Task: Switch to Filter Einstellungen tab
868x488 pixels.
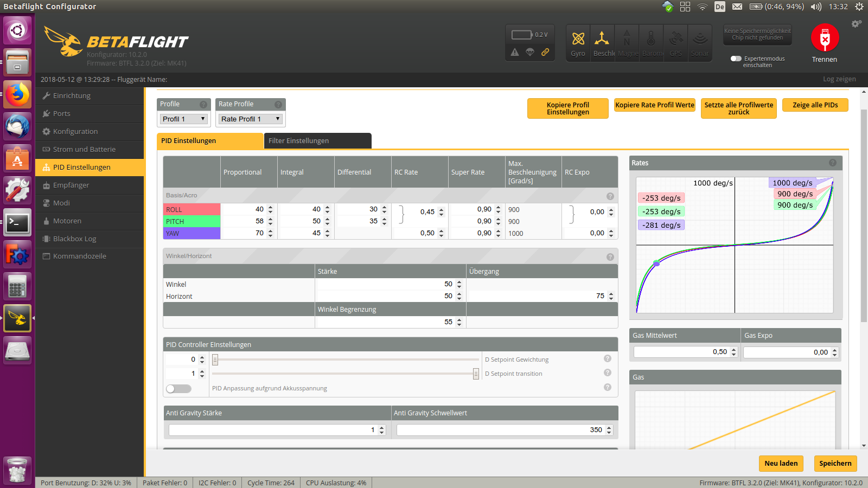Action: pyautogui.click(x=317, y=140)
